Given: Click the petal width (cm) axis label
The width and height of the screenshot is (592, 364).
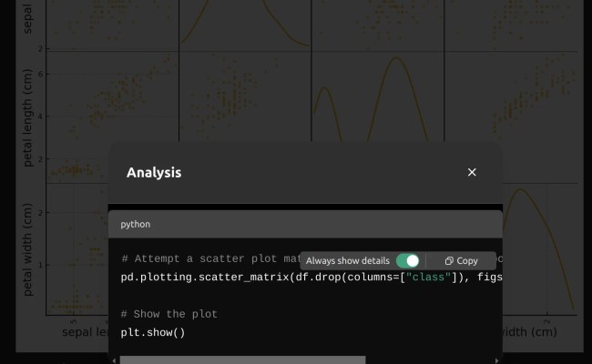Looking at the screenshot, I should click(27, 249).
